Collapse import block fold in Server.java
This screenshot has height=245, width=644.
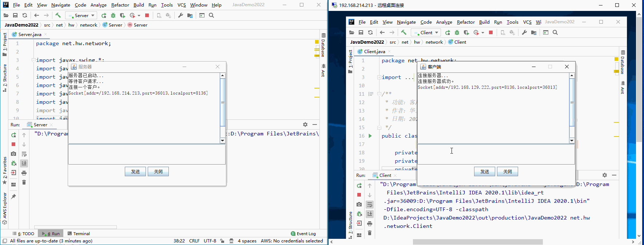click(x=33, y=60)
